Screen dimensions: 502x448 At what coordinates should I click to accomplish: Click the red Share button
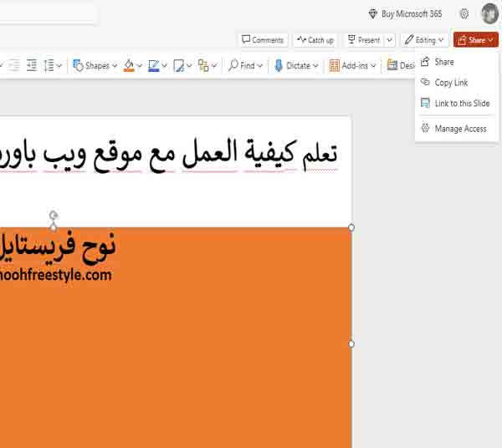coord(476,40)
